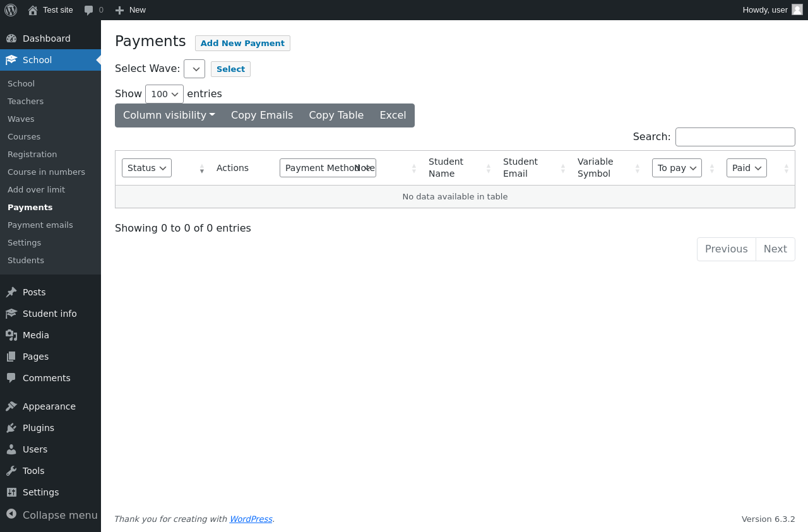Click the Media library icon
Screen dimensions: 808x532
pyautogui.click(x=11, y=335)
